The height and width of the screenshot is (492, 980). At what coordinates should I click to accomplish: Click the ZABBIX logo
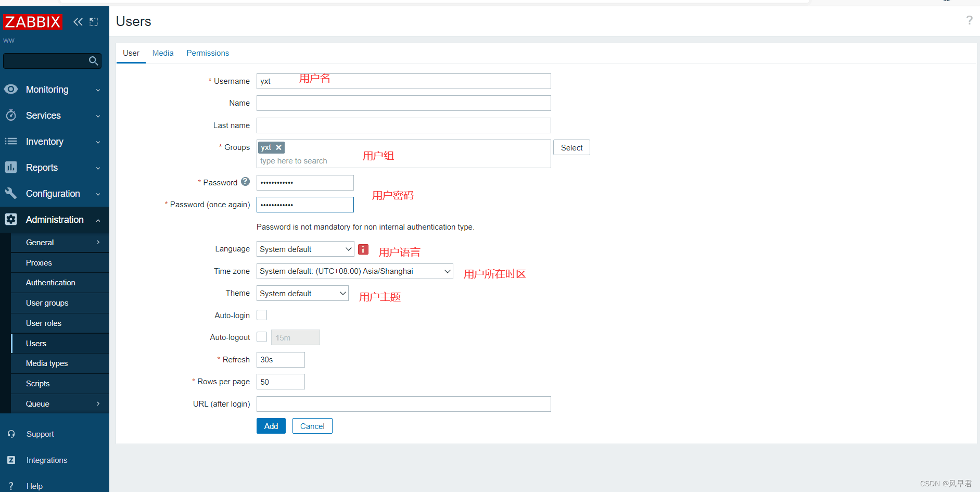click(x=32, y=22)
